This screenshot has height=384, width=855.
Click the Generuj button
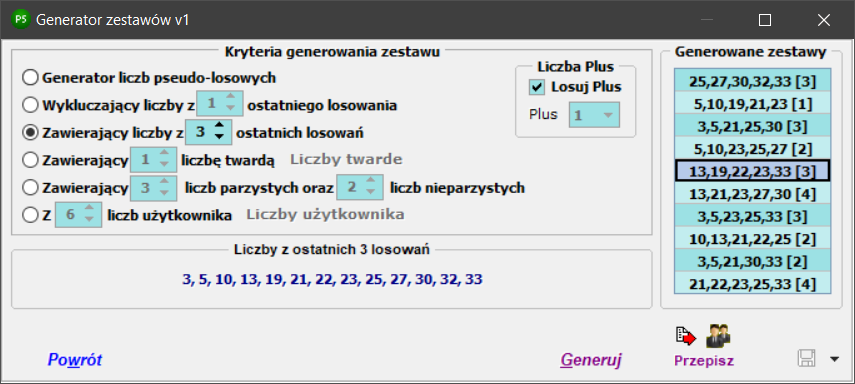pos(592,360)
